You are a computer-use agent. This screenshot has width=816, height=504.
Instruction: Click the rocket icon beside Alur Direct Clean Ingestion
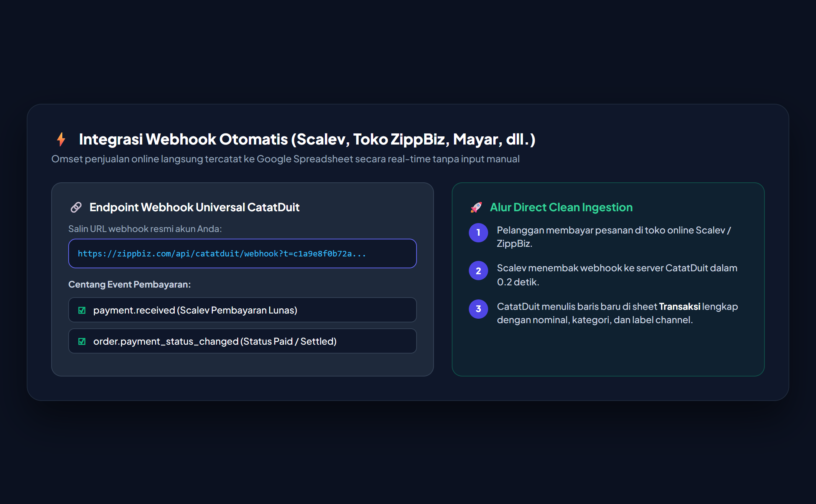[x=476, y=207]
